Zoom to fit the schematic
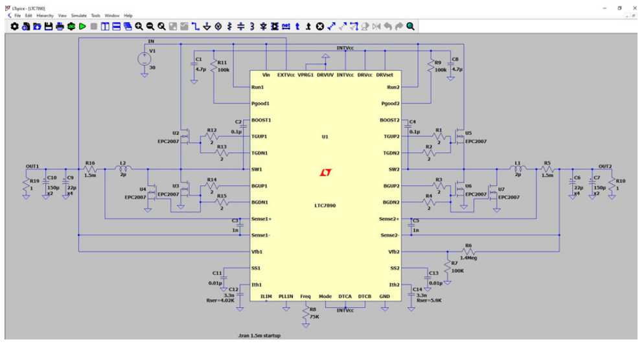Screen dimensions: 644x344 point(161,27)
